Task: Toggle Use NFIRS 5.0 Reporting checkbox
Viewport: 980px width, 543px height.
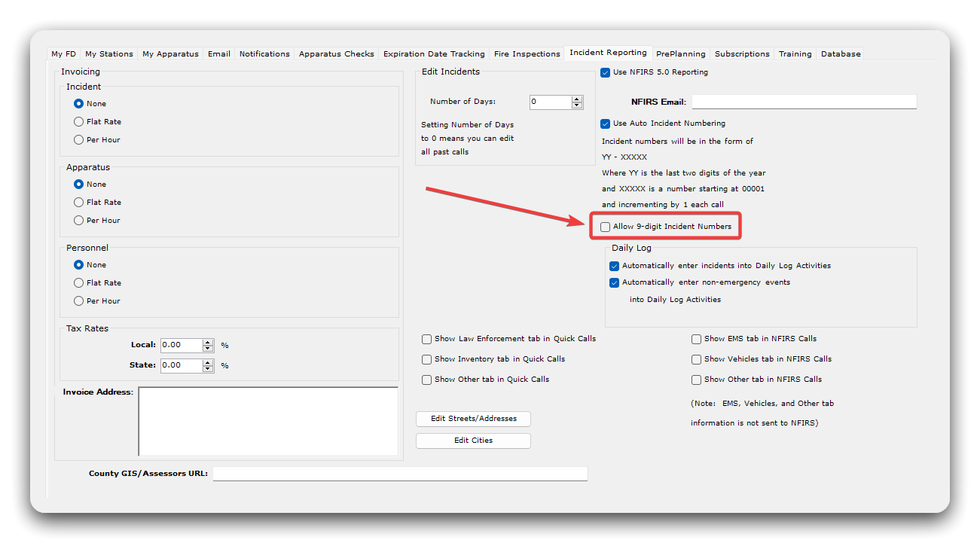Action: pos(606,73)
